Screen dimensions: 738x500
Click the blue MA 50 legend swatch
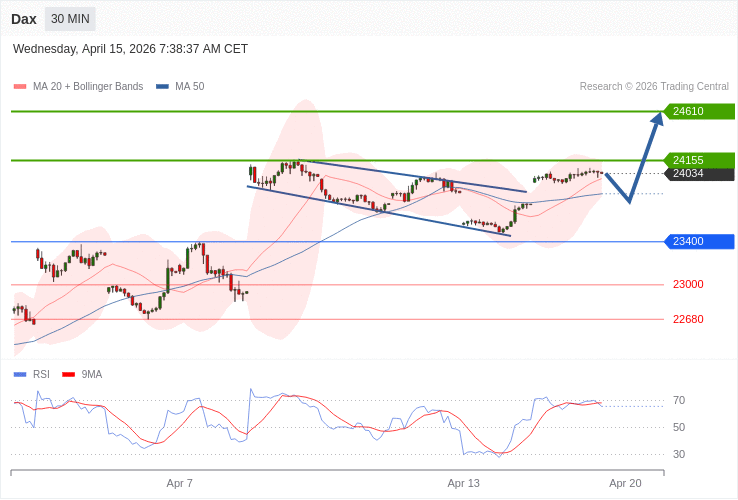tap(162, 87)
